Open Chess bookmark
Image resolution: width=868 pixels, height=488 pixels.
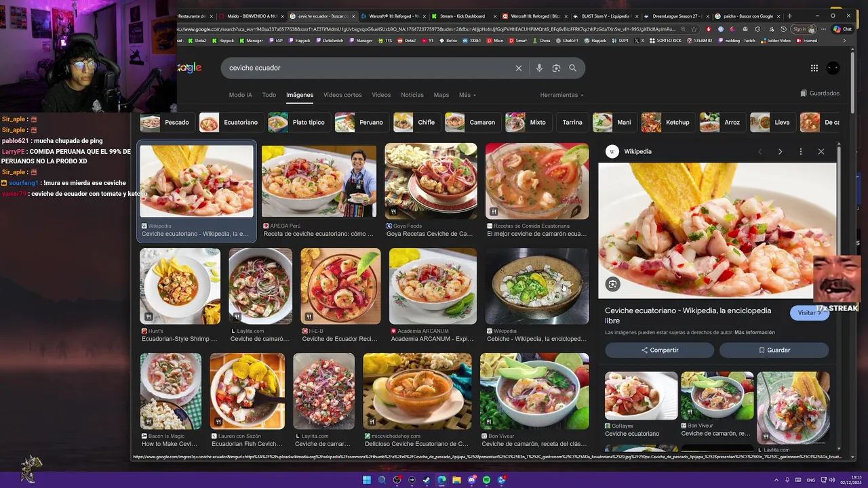541,41
